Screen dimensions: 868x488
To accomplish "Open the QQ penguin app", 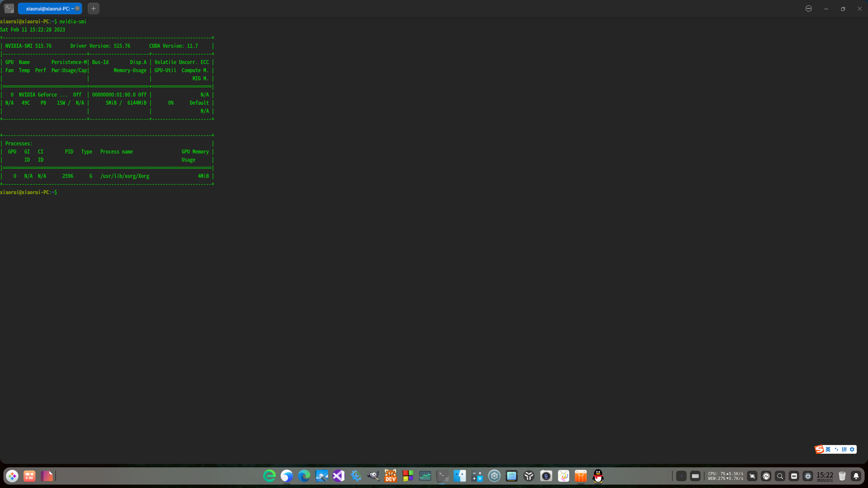I will (x=598, y=476).
